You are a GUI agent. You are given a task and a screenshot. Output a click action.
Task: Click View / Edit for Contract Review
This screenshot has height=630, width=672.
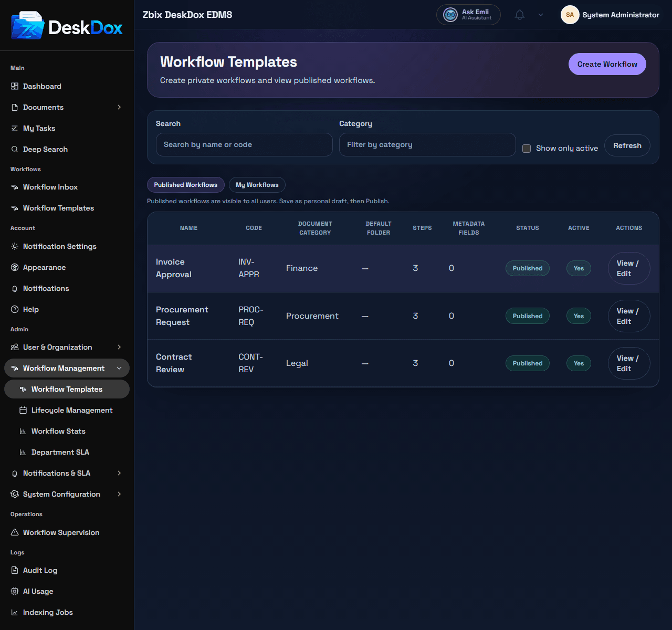[x=629, y=363]
